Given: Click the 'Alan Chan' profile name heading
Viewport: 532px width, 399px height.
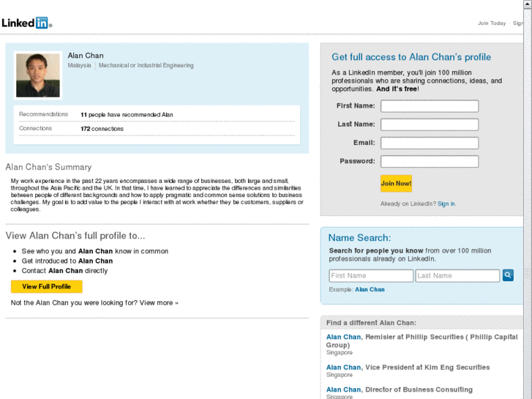Looking at the screenshot, I should pyautogui.click(x=86, y=56).
